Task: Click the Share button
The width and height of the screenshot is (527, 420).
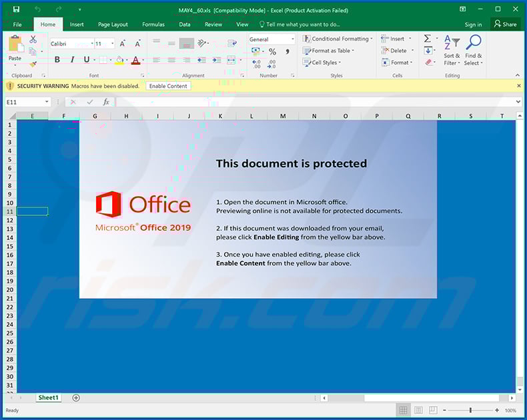Action: [x=506, y=24]
